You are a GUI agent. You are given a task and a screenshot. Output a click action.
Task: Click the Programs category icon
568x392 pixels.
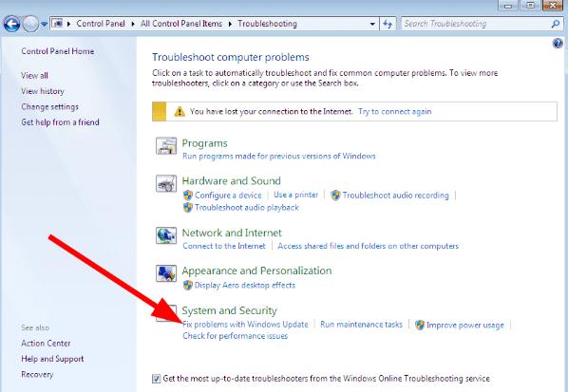click(x=166, y=145)
